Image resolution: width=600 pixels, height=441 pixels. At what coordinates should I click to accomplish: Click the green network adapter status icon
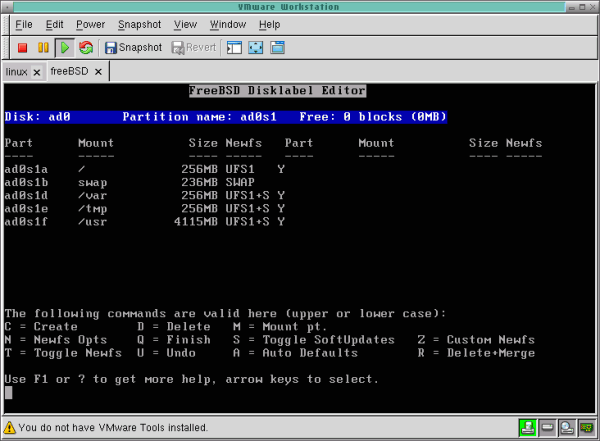[x=527, y=428]
